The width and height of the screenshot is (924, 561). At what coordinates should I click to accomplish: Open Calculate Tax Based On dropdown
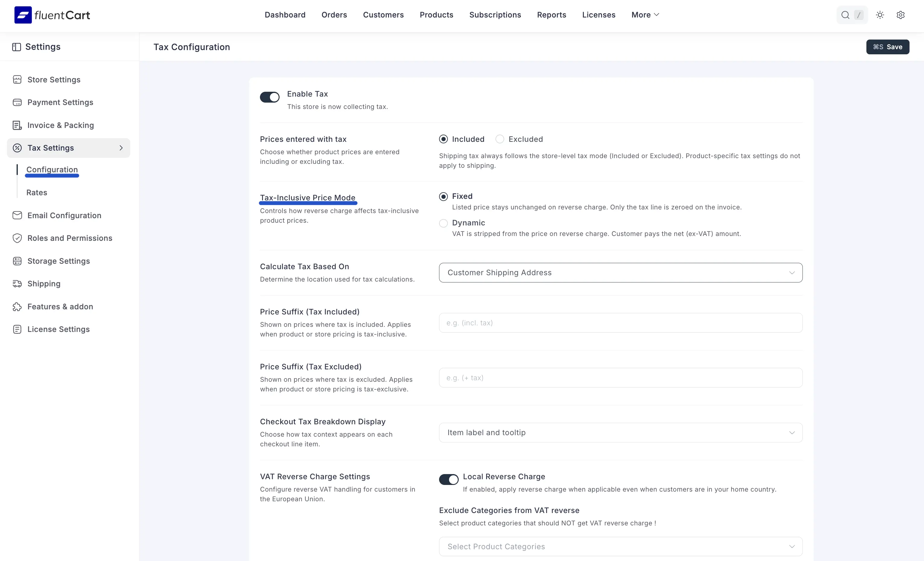[x=621, y=273]
